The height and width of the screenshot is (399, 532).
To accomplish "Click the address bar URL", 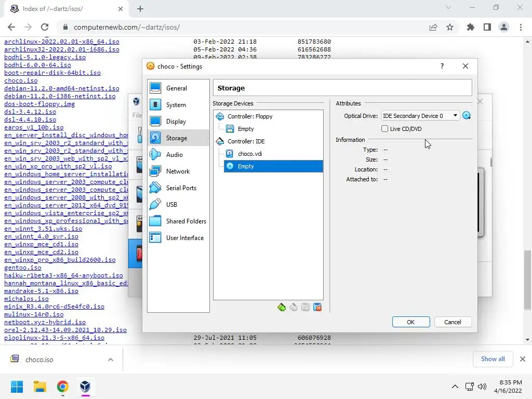I will tap(127, 27).
